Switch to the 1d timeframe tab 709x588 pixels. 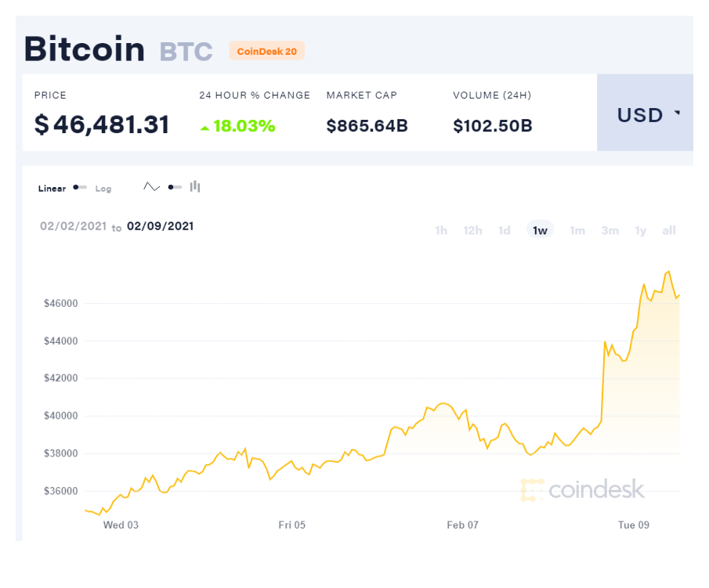[x=504, y=230]
